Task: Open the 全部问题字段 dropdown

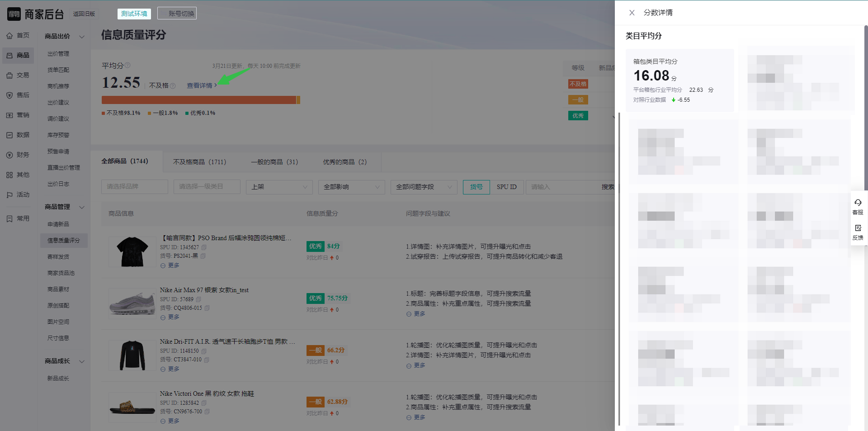Action: [x=424, y=187]
